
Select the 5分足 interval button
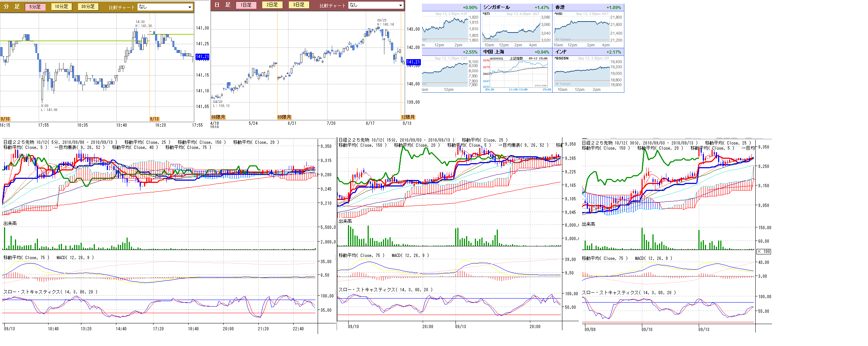click(x=35, y=7)
